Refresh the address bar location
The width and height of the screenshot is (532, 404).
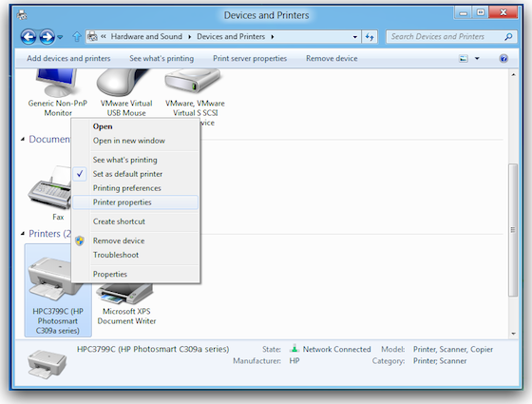click(370, 37)
